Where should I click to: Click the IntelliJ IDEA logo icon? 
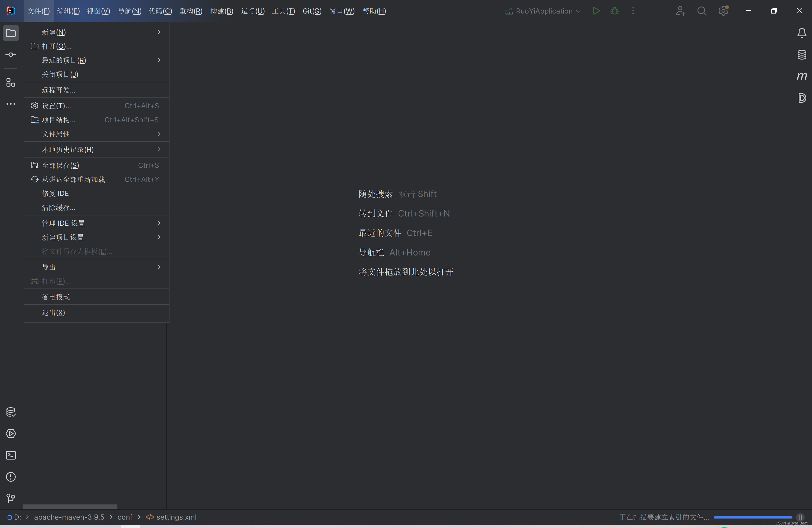click(x=11, y=11)
